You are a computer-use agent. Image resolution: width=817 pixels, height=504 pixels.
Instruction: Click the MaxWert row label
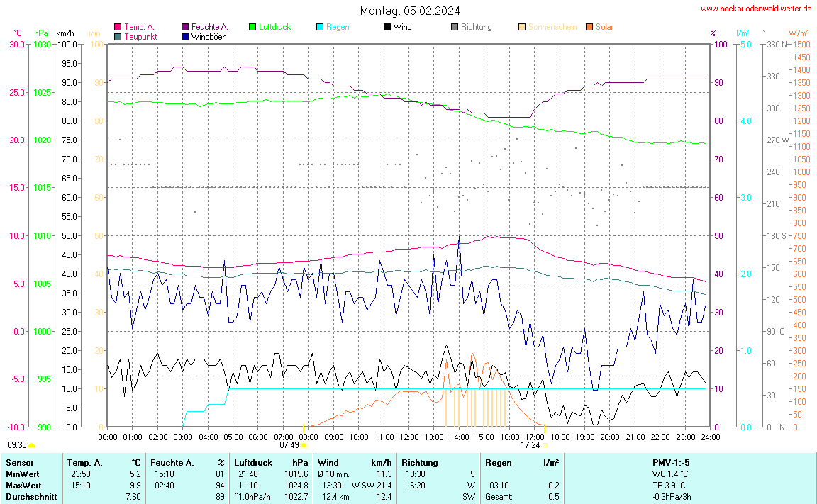pos(23,486)
